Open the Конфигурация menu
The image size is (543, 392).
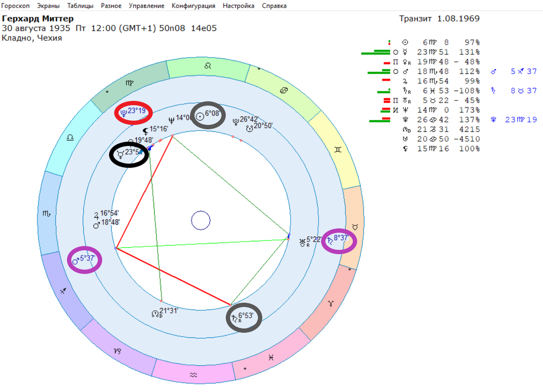194,6
